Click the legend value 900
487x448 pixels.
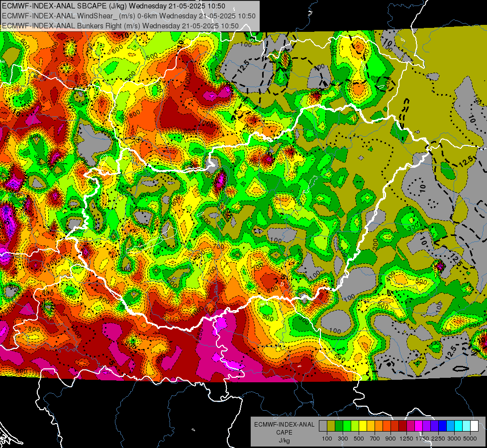point(390,439)
